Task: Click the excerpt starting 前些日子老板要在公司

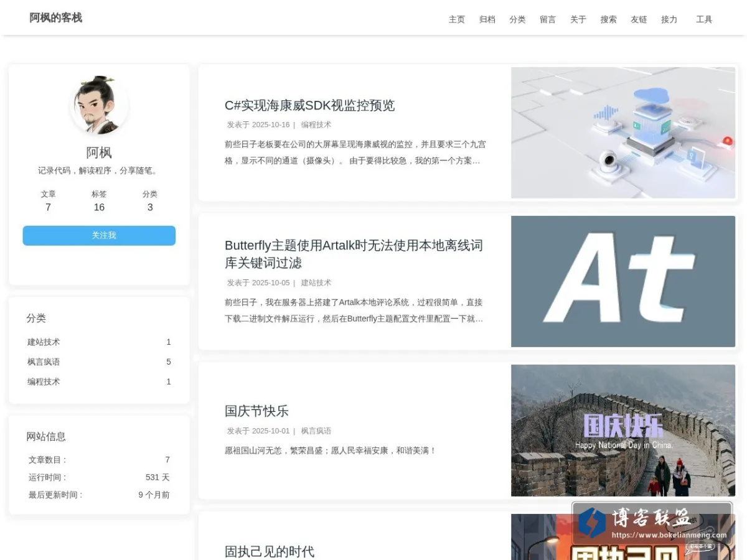Action: click(x=355, y=152)
